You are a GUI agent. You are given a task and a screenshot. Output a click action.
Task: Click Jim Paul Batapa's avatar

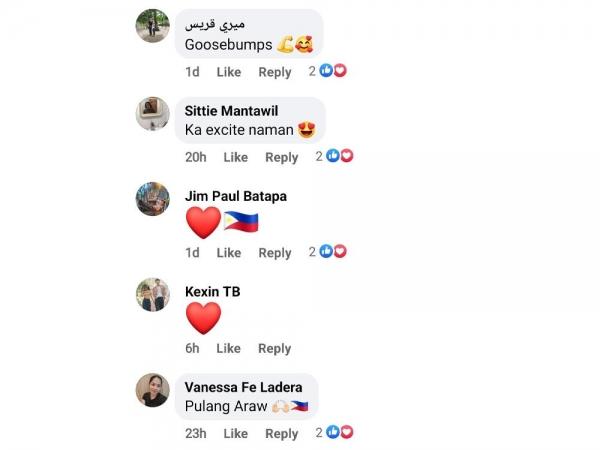point(153,199)
